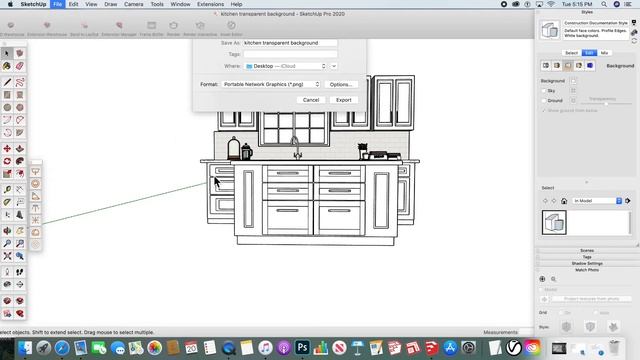This screenshot has width=640, height=360.
Task: Click the Background color swatch
Action: pos(573,81)
